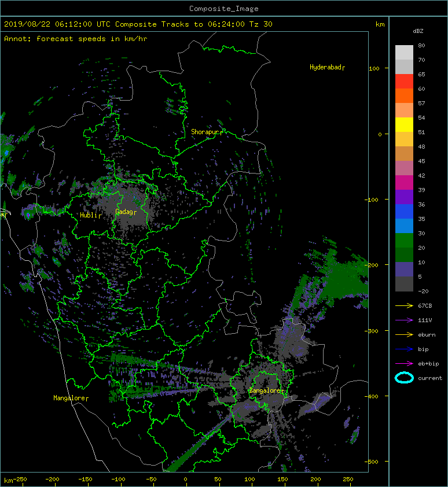Click the 'eburn' legend label
The width and height of the screenshot is (448, 487).
tap(427, 335)
